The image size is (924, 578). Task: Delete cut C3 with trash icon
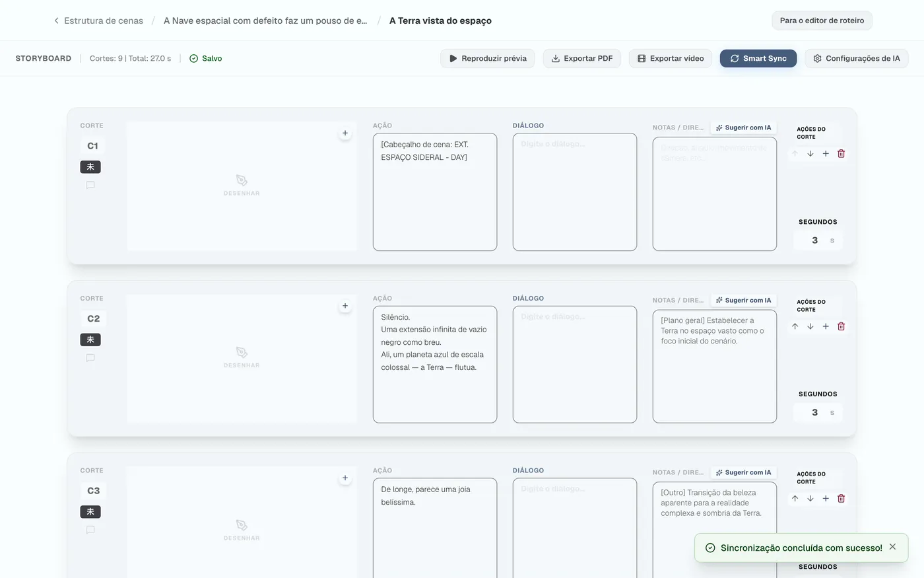(841, 499)
